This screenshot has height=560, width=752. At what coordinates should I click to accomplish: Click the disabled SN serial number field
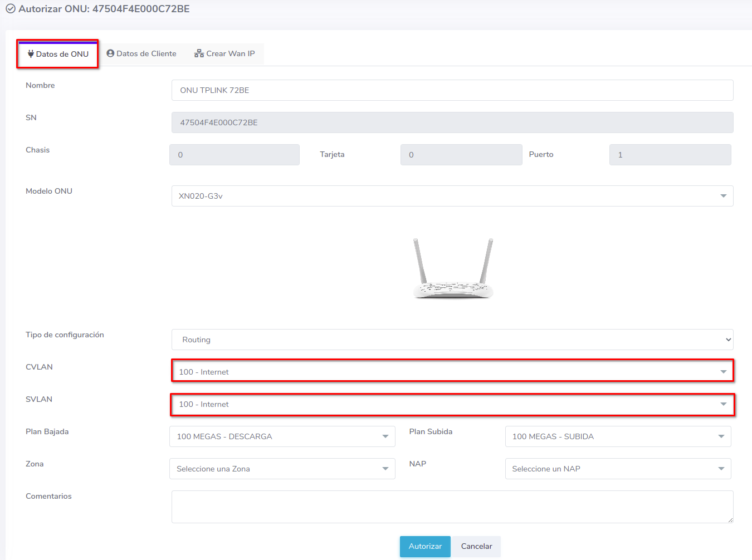point(452,122)
